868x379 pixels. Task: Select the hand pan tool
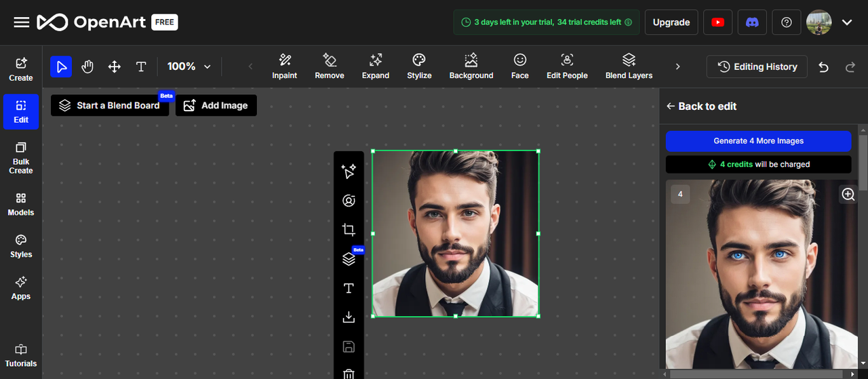pos(87,66)
